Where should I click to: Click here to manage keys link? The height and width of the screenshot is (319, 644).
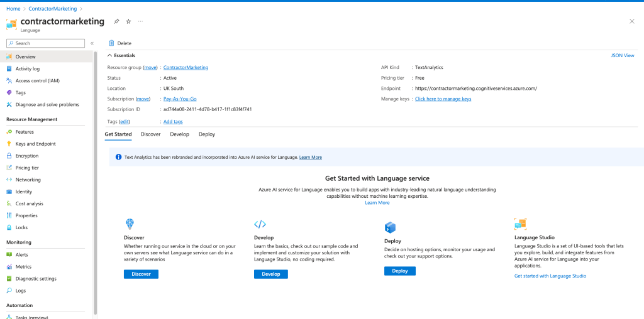click(443, 99)
